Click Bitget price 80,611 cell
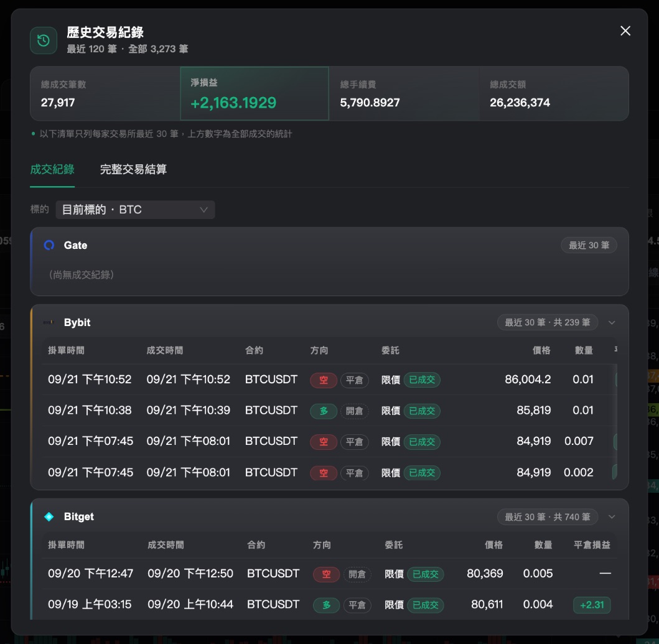This screenshot has height=644, width=659. click(x=487, y=604)
